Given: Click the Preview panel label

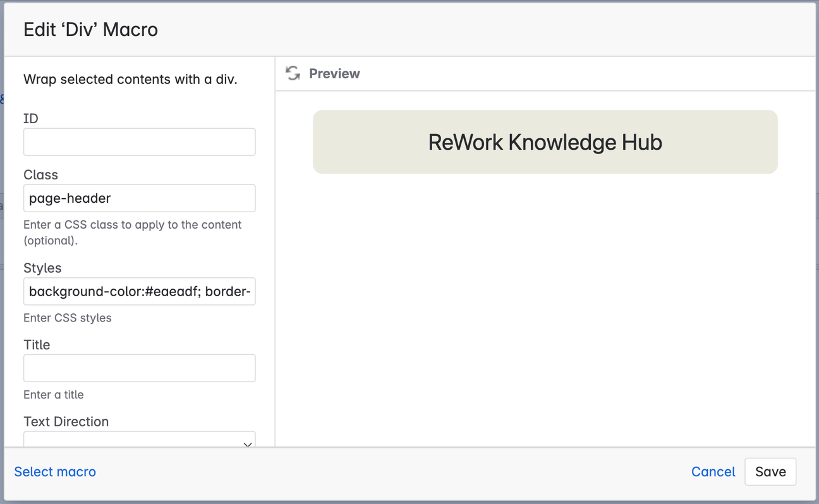Looking at the screenshot, I should pos(334,73).
